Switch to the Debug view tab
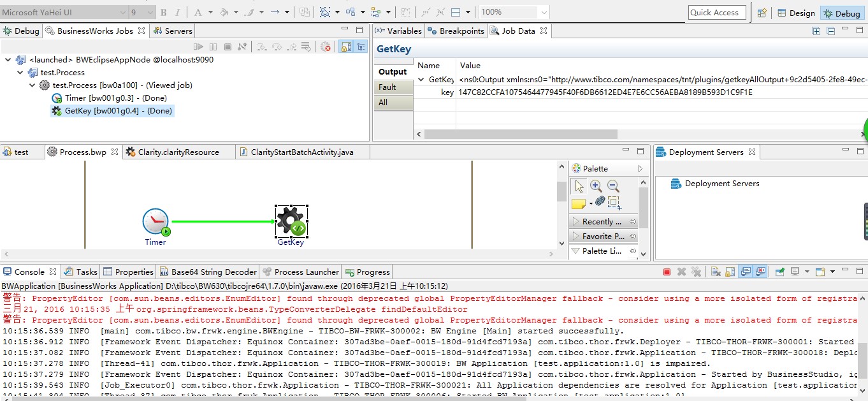The width and height of the screenshot is (868, 401). click(21, 31)
